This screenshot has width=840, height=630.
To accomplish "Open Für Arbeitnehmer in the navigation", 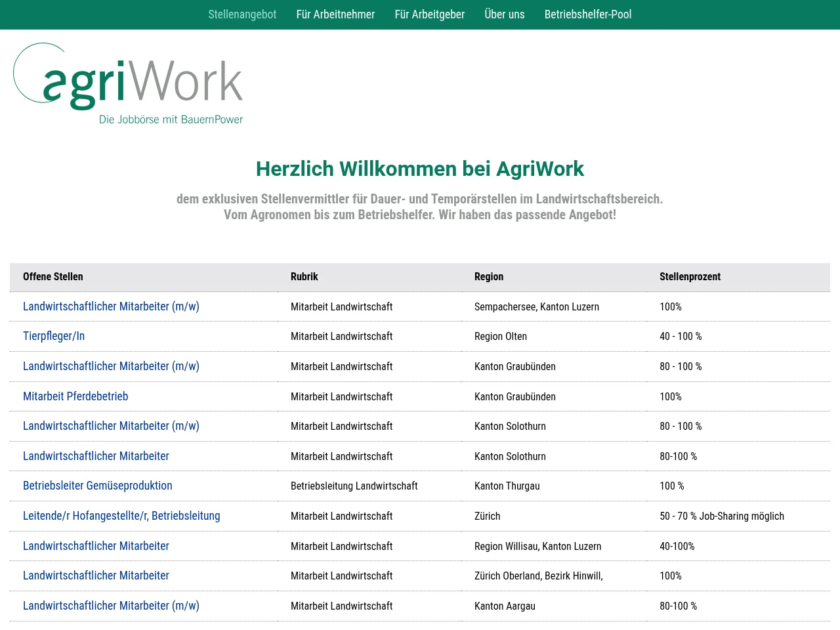I will point(335,14).
